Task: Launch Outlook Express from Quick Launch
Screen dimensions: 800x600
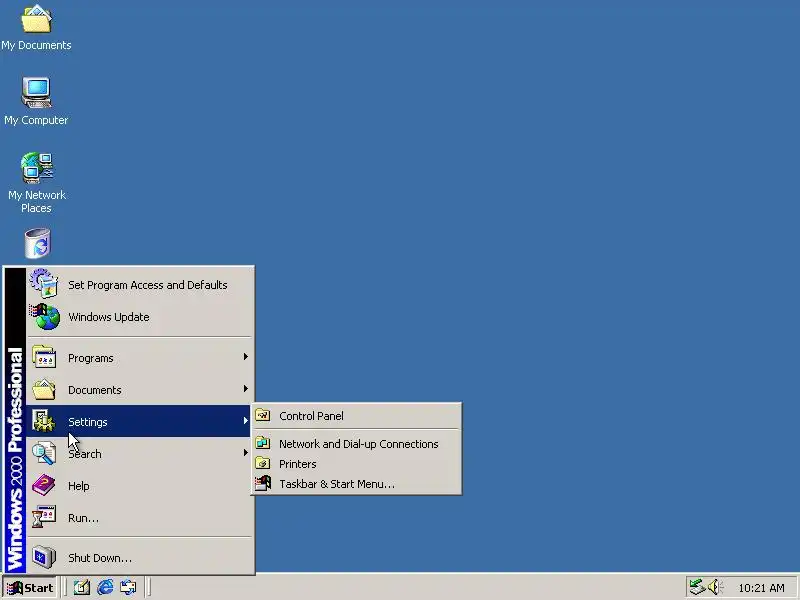Action: [128, 587]
